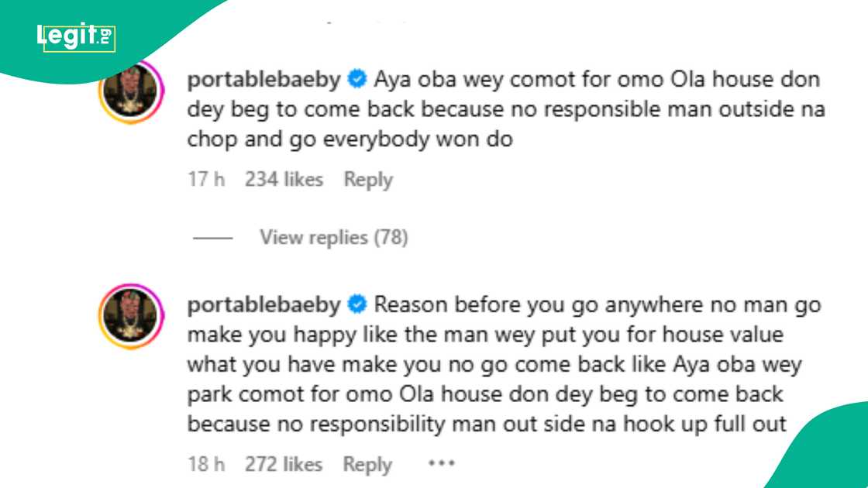Click portablebaeby's verified badge on second comment
868x488 pixels.
(x=357, y=304)
